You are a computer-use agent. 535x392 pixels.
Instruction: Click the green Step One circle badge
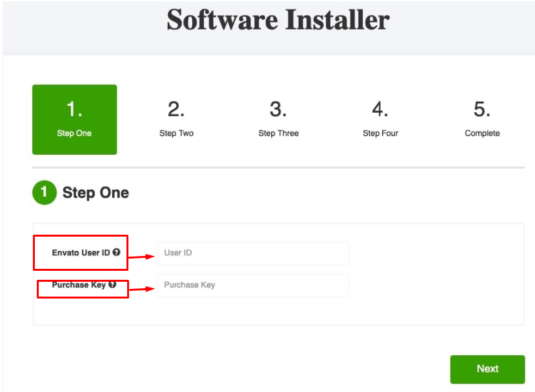44,192
